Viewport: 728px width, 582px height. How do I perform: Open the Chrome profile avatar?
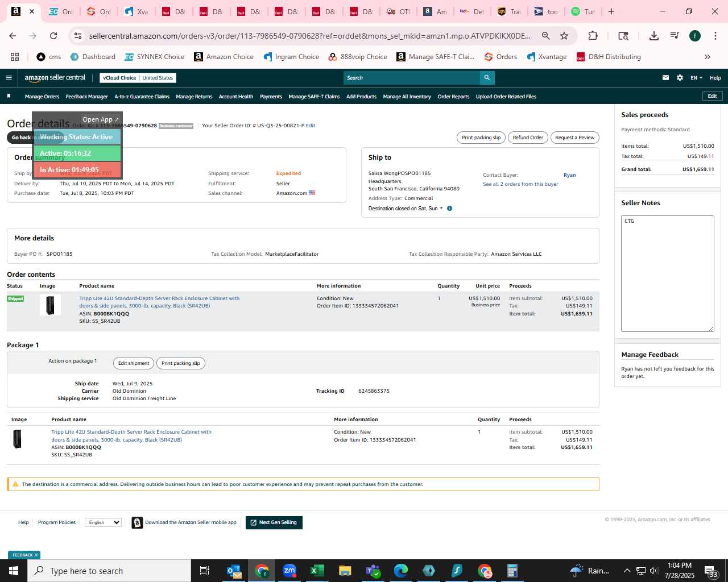695,36
